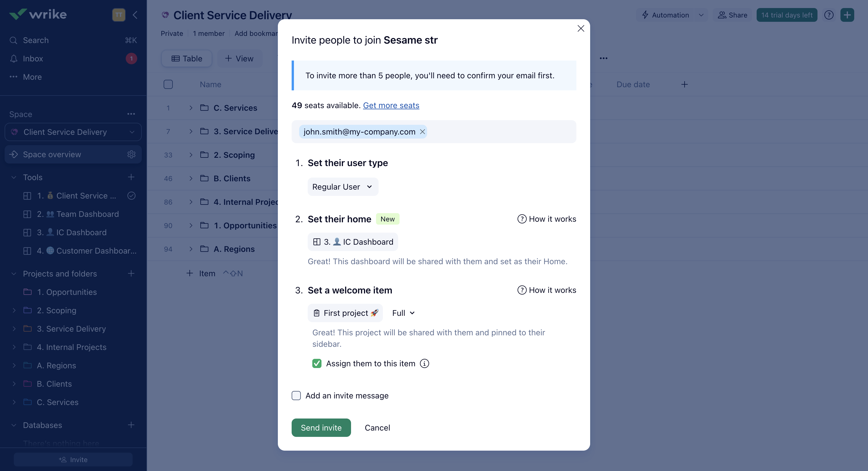Click How it works for Set their home
Screen dimensions: 868x471
547,219
